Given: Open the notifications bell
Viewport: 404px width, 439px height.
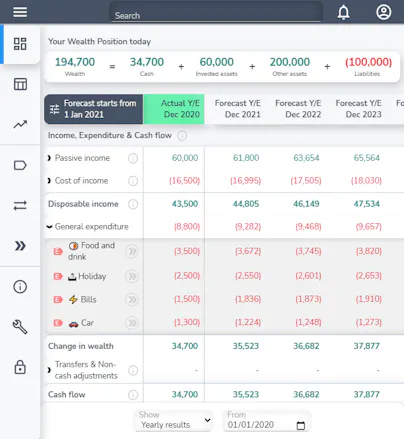Looking at the screenshot, I should point(343,12).
